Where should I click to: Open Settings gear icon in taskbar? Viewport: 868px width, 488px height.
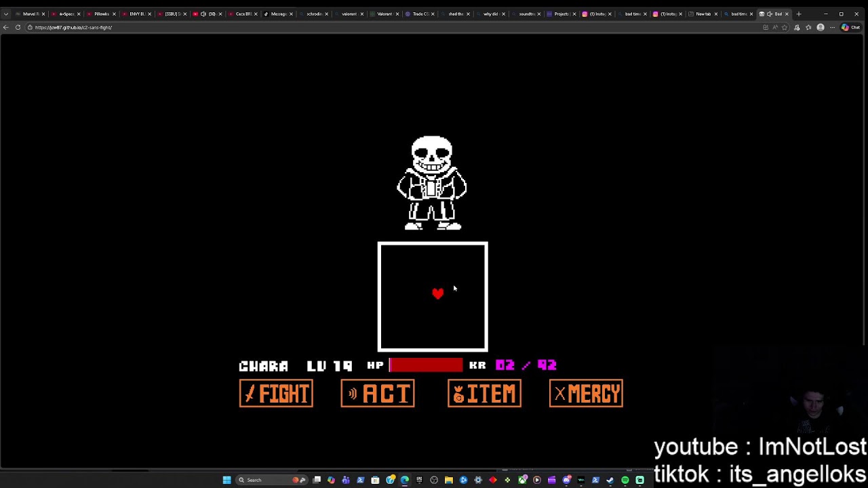point(478,480)
